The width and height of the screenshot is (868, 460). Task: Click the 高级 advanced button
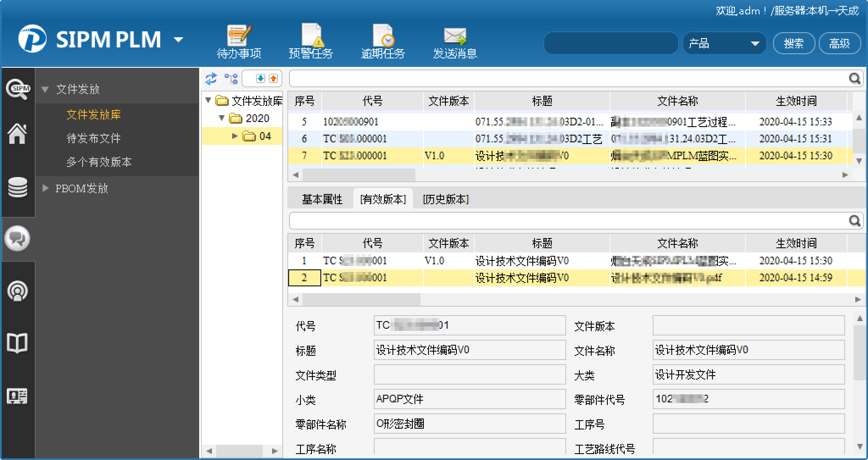839,43
